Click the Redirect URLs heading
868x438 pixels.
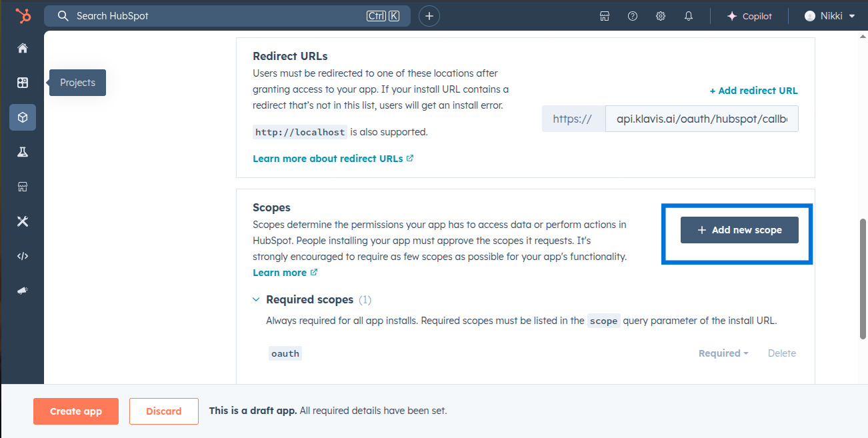(x=290, y=56)
